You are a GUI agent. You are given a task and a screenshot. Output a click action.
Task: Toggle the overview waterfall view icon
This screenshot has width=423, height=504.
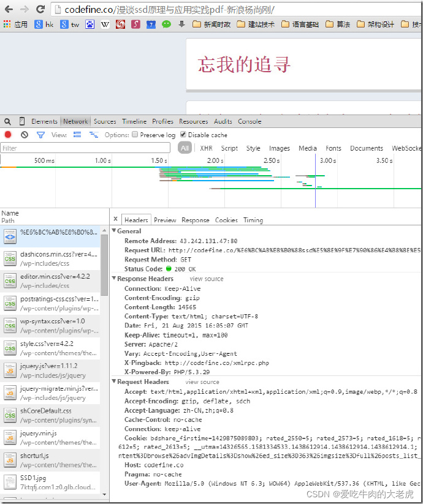pyautogui.click(x=94, y=135)
